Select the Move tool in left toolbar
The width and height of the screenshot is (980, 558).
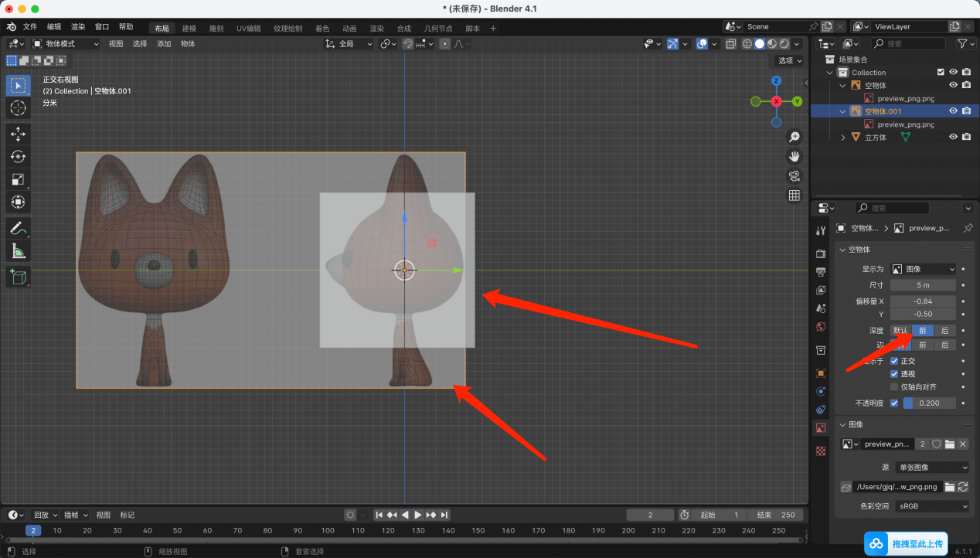click(x=19, y=134)
